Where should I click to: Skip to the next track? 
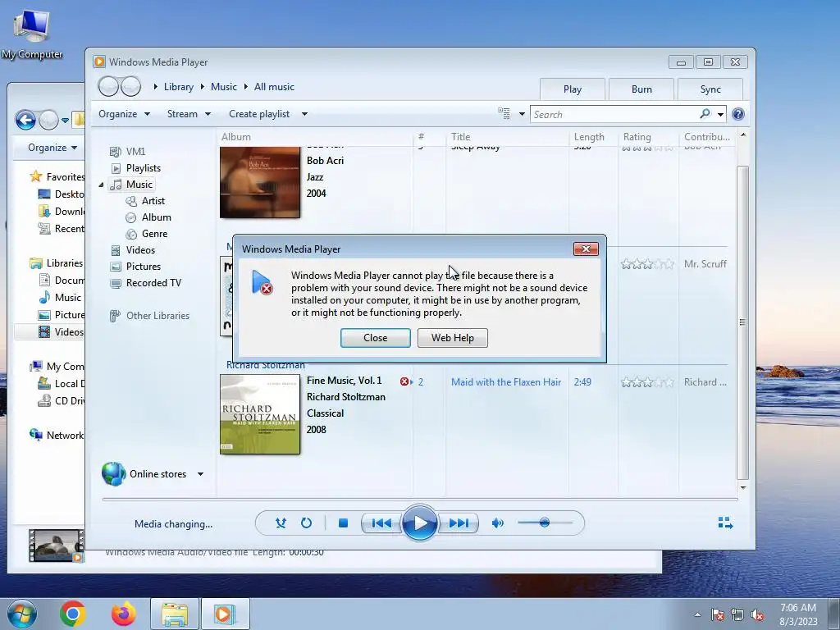(459, 523)
